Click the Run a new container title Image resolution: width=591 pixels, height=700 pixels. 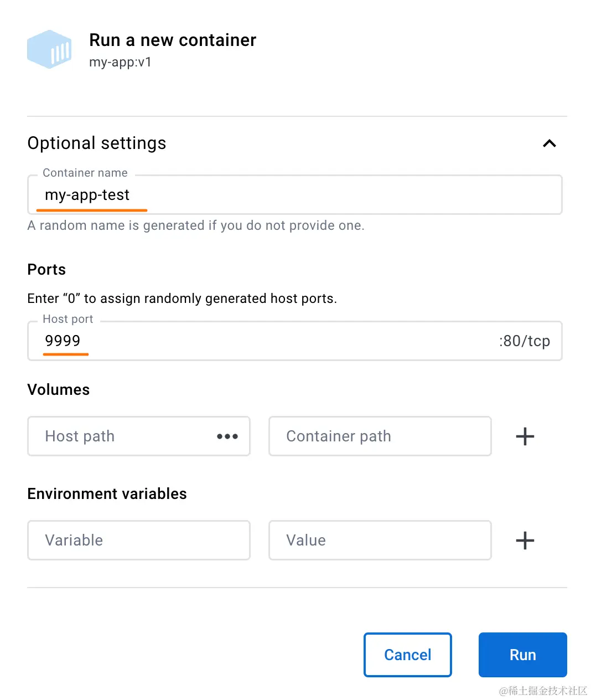click(x=173, y=40)
